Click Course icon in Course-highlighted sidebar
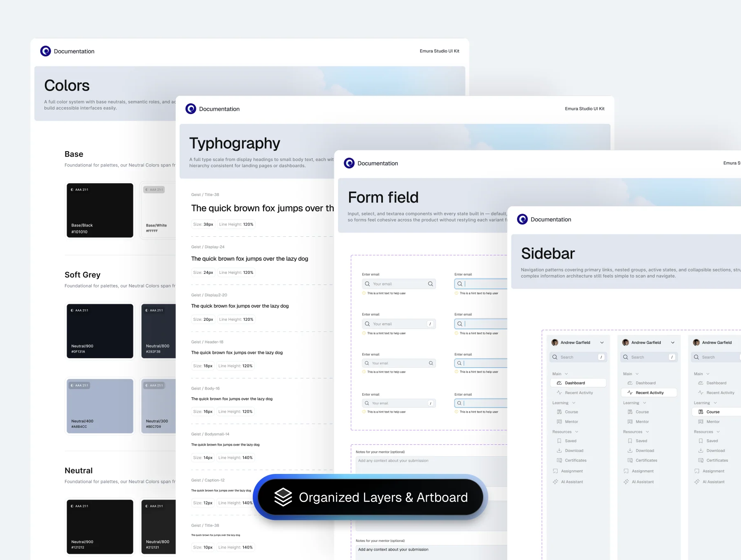Viewport: 741px width, 560px height. coord(701,412)
